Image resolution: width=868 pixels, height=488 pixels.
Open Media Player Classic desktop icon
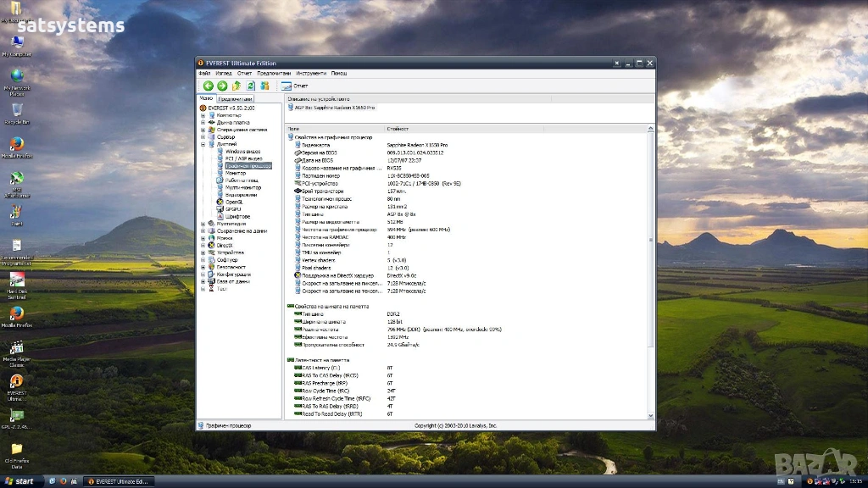pos(16,347)
